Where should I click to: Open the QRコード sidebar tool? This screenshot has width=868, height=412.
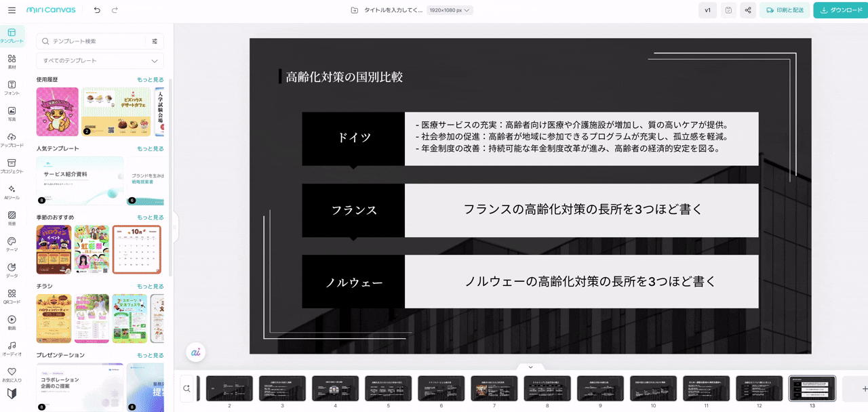(x=12, y=297)
